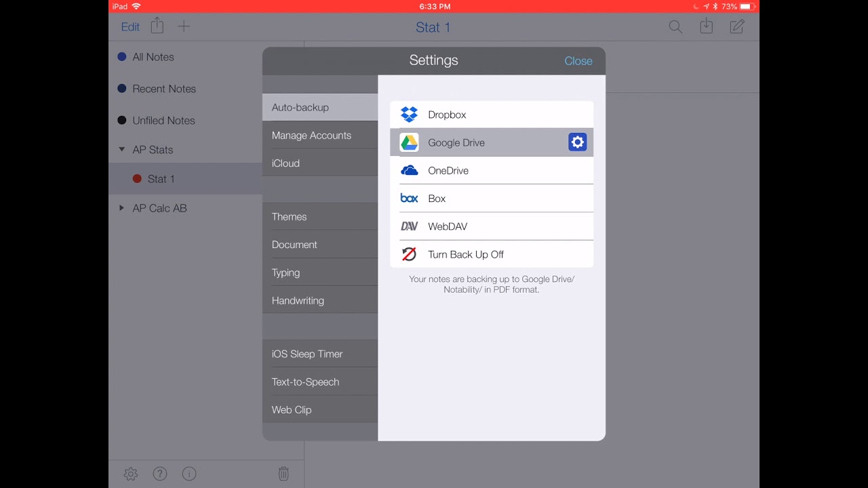Screen dimensions: 868x488
Task: Open Text-to-Speech settings
Action: (320, 382)
